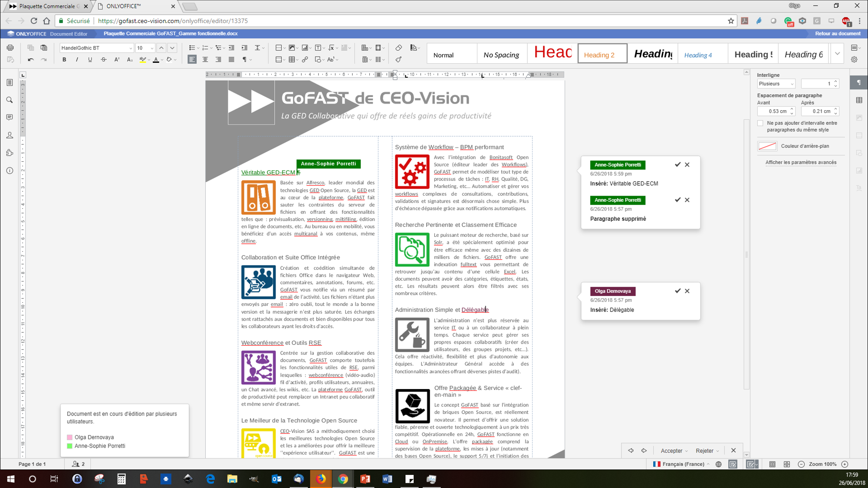868x488 pixels.
Task: Open the line spacing dropdown
Action: (260, 48)
